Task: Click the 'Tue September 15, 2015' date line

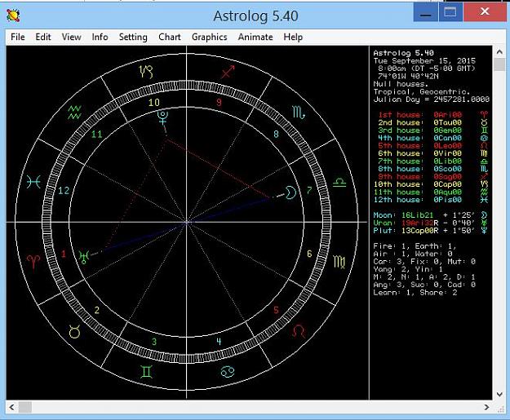Action: tap(424, 61)
